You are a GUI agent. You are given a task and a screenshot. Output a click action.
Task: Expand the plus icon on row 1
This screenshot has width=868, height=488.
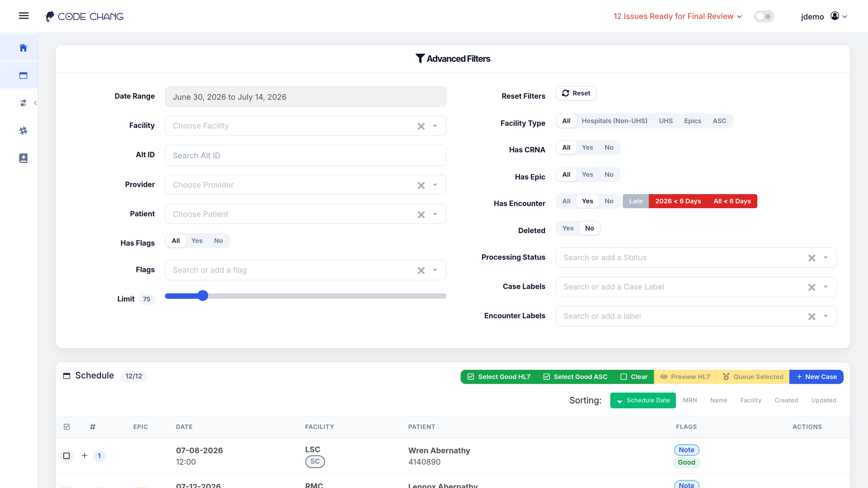[x=85, y=455]
